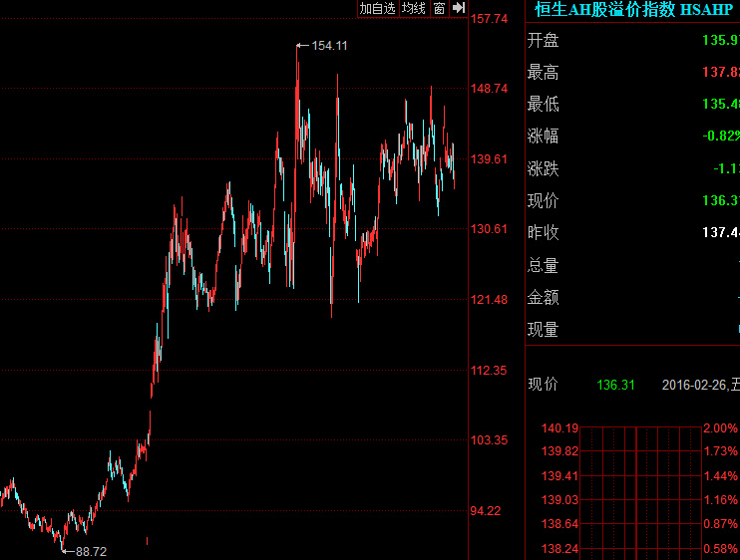Click the 157.74 top axis label
Screen dimensions: 740x560
tap(491, 18)
